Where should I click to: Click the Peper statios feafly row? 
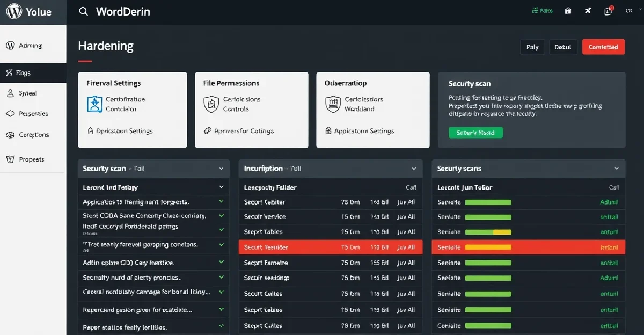[153, 327]
